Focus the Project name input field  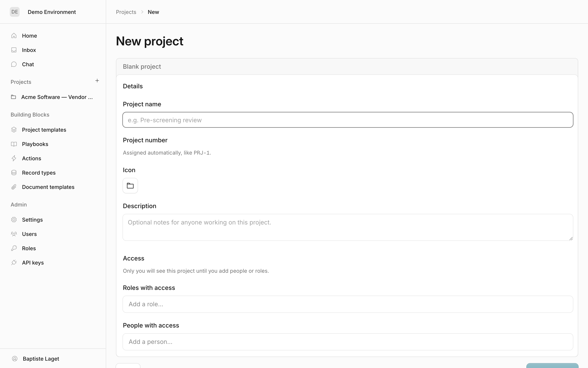(x=348, y=120)
